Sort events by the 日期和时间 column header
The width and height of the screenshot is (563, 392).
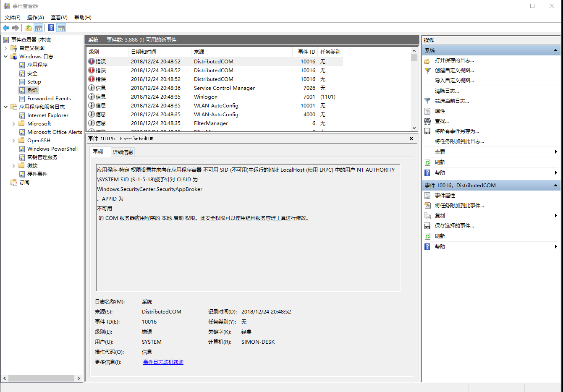click(160, 52)
